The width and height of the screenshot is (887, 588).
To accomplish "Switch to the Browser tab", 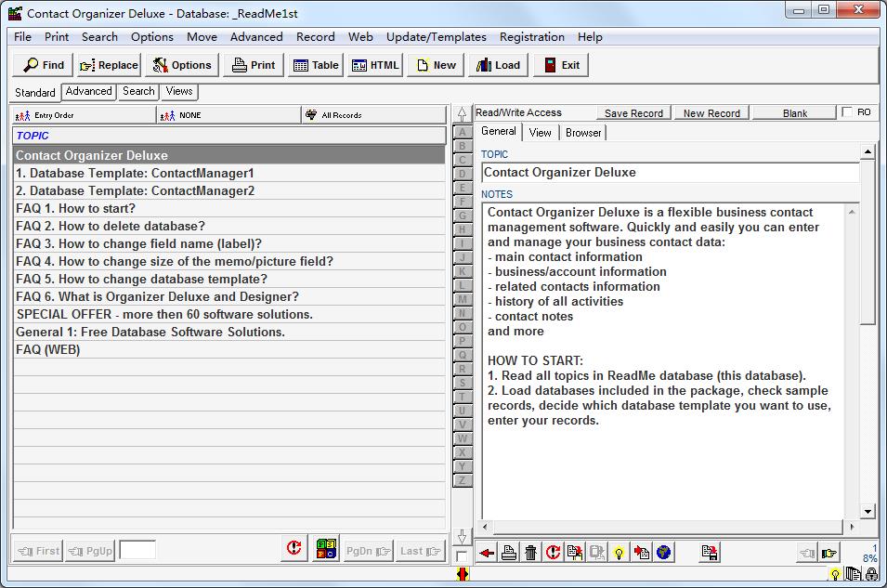I will [x=583, y=133].
